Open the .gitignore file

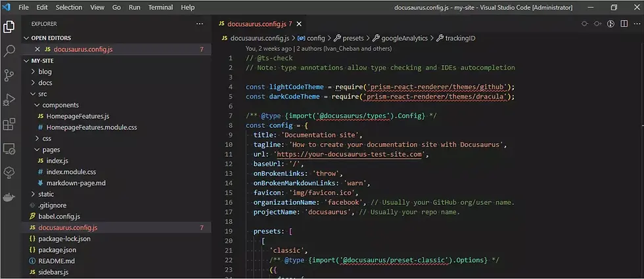[x=52, y=205]
